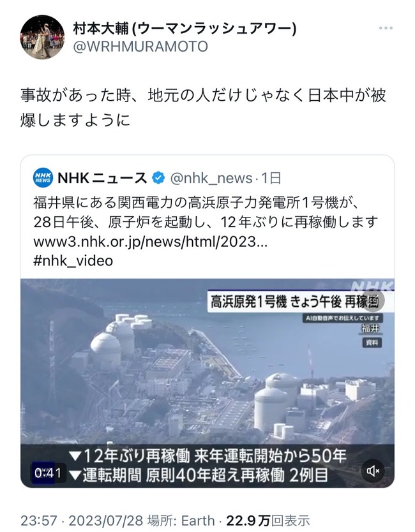Open the tweet's three-dot more options menu
Image resolution: width=415 pixels, height=532 pixels.
click(386, 29)
